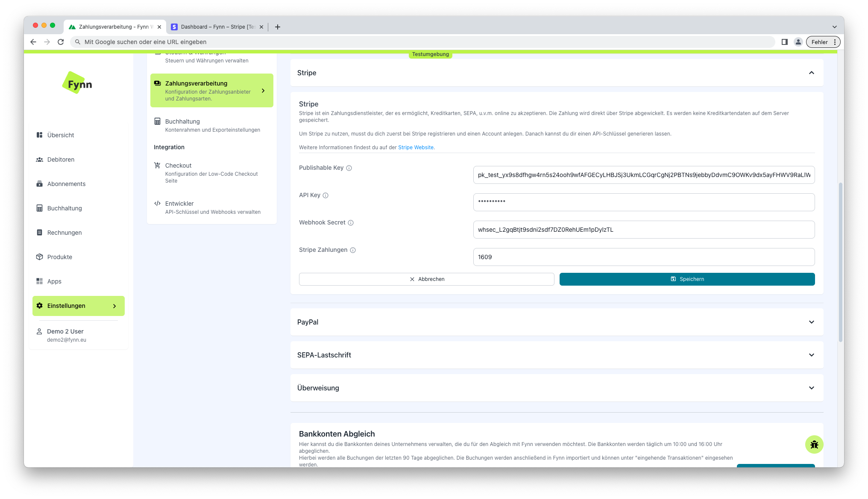The height and width of the screenshot is (499, 868).
Task: Click the Checkout shopping cart icon
Action: point(157,165)
